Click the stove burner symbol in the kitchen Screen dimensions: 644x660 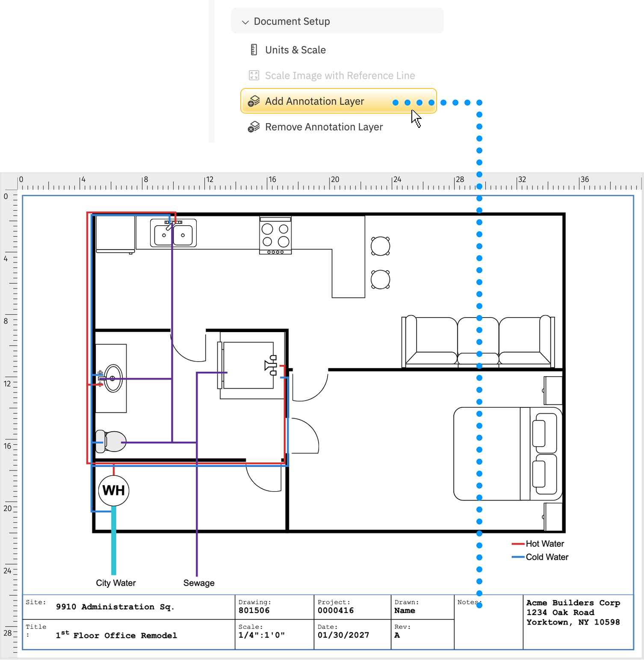pos(275,236)
